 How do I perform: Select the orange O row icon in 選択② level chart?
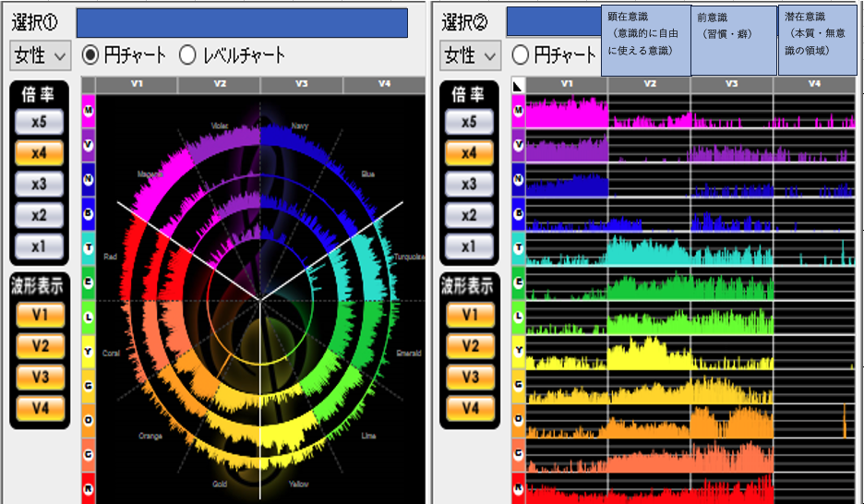coord(518,420)
